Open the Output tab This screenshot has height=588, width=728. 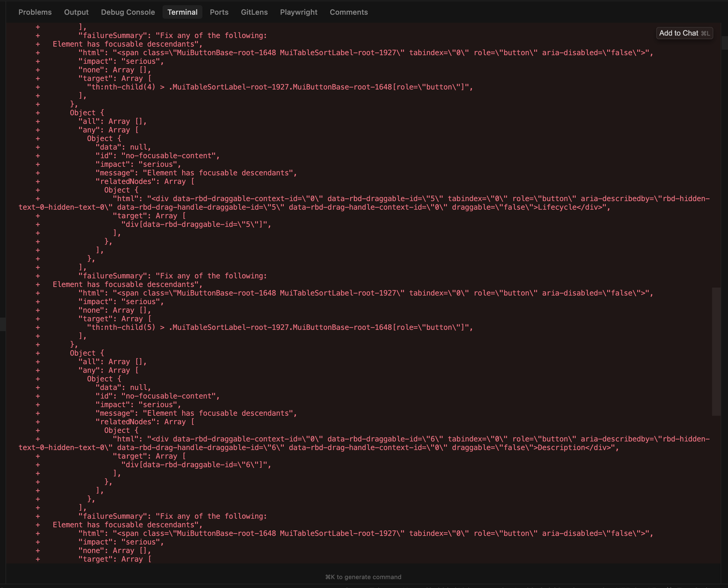point(76,12)
